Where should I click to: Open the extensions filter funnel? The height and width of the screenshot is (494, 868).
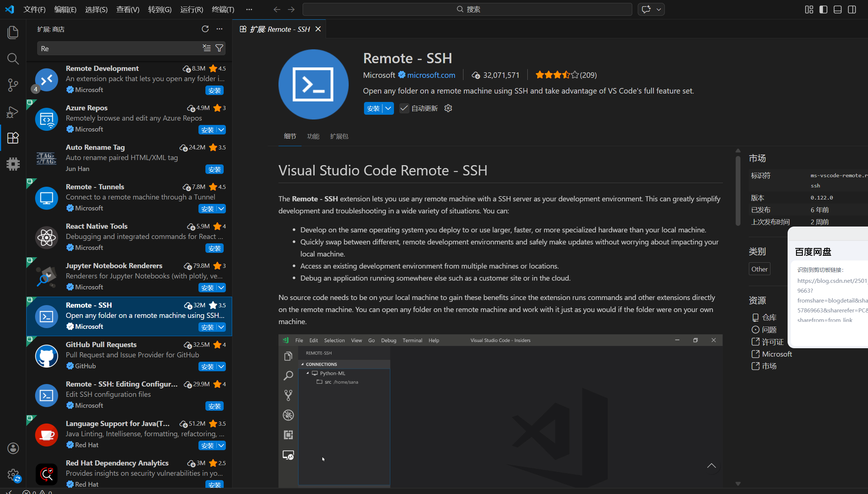pyautogui.click(x=219, y=48)
